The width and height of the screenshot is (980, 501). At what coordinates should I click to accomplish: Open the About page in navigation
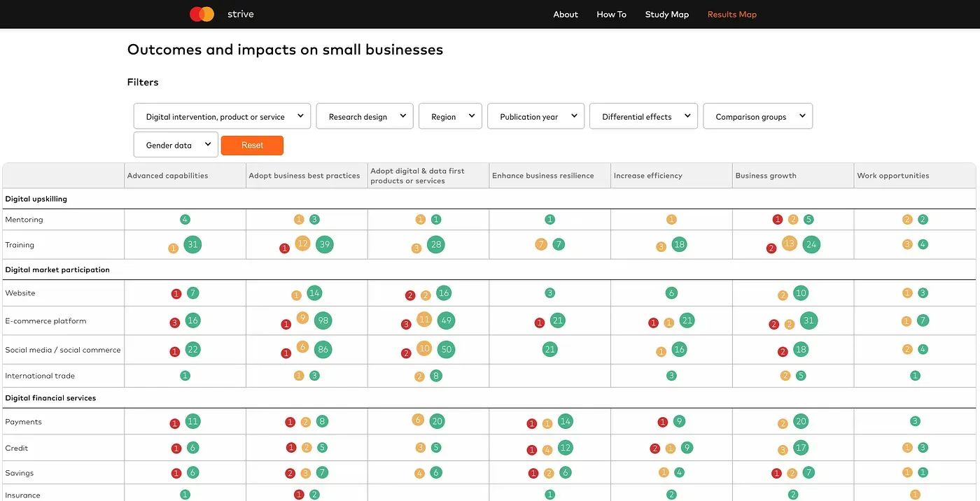(x=566, y=15)
